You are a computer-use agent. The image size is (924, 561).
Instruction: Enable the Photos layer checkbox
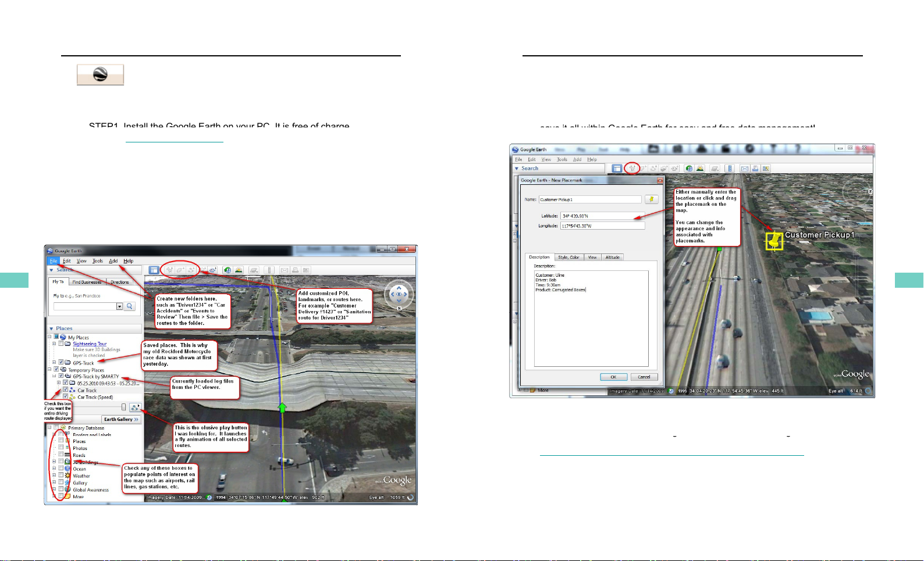(61, 448)
